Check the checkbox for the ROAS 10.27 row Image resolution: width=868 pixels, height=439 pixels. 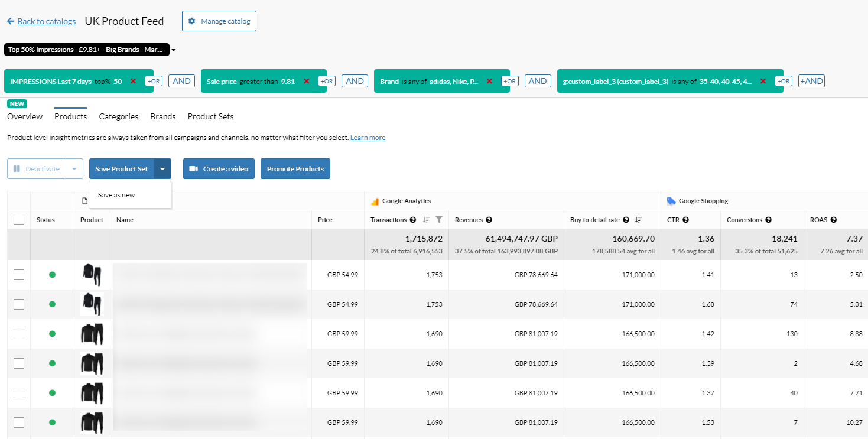(19, 422)
